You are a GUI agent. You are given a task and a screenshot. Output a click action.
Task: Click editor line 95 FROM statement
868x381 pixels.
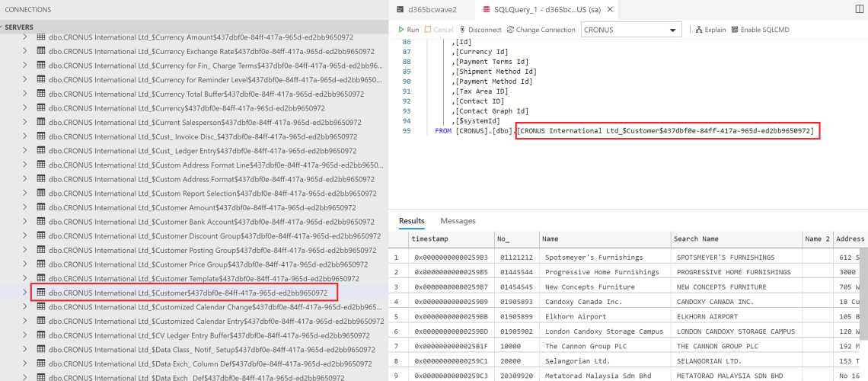point(626,131)
